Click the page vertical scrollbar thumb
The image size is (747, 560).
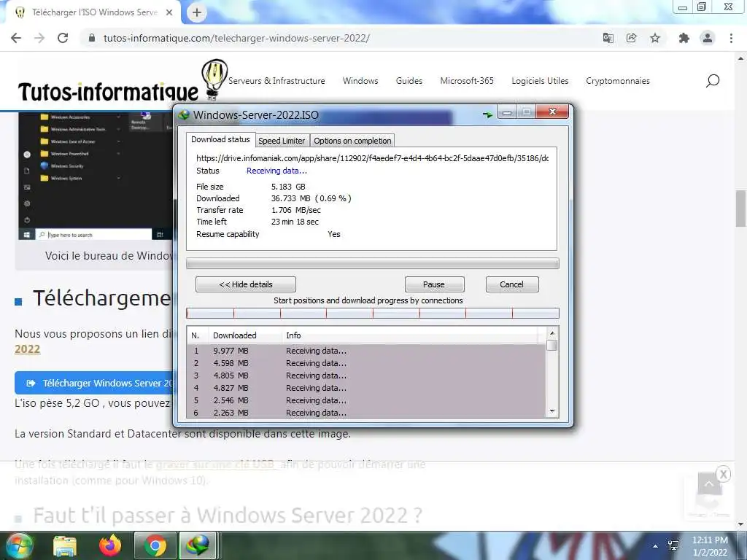point(740,209)
